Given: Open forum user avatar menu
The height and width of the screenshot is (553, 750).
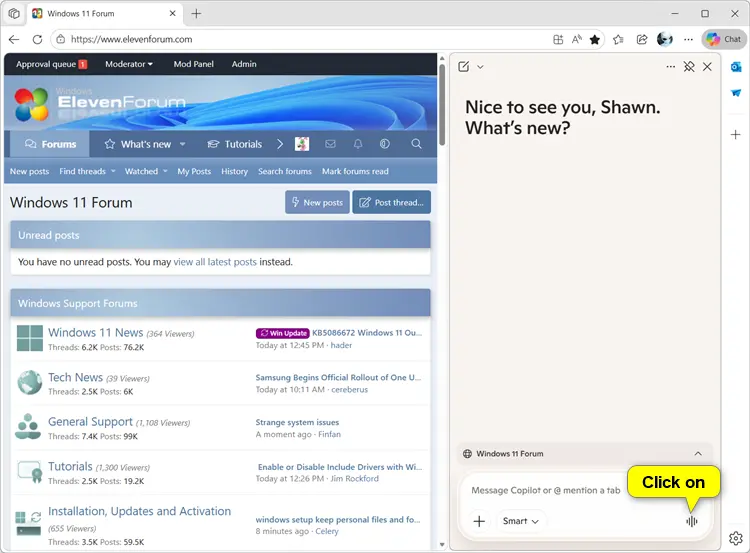Looking at the screenshot, I should click(302, 144).
